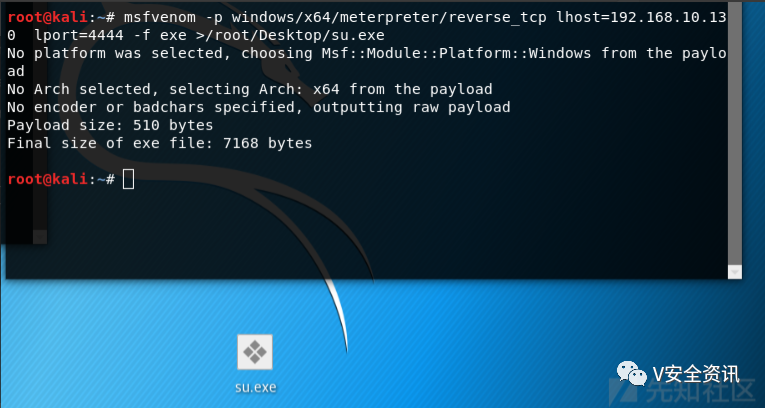Click 'No encoder or badchars specified' output line
Image resolution: width=765 pixels, height=408 pixels.
click(x=259, y=107)
